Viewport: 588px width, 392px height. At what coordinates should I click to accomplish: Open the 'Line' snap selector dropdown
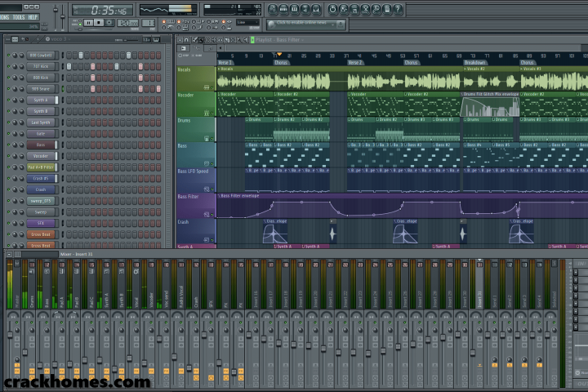tap(247, 23)
